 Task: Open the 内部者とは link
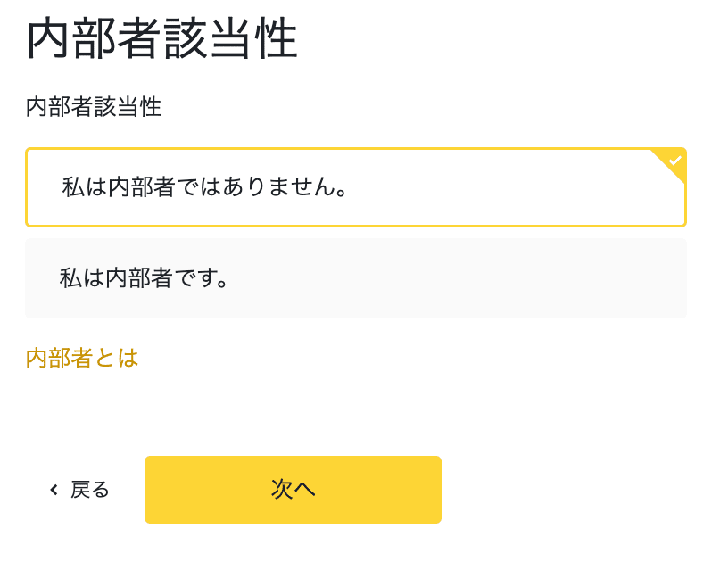click(82, 359)
